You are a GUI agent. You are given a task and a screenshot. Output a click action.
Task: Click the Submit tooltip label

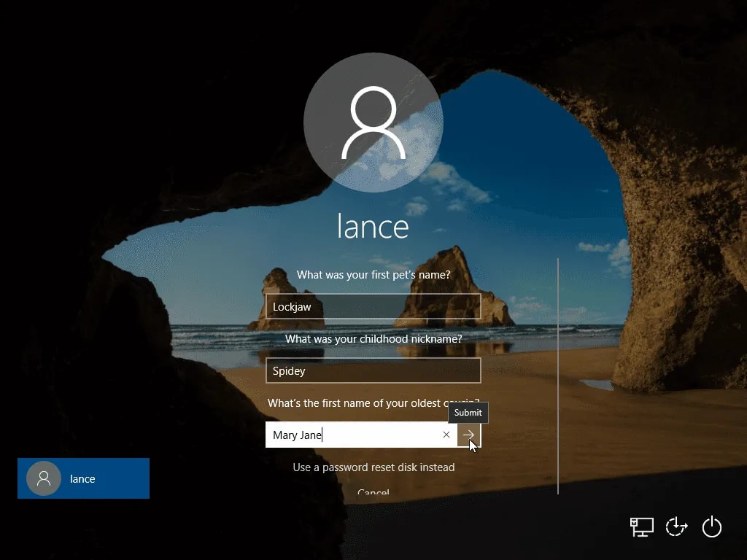(468, 413)
